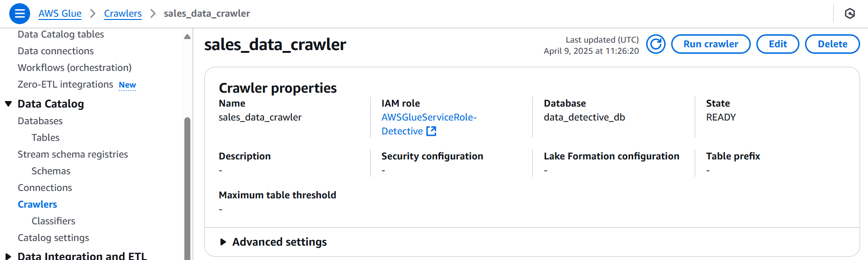Click the sidebar vertical scrollbar
Image resolution: width=868 pixels, height=260 pixels.
(187, 188)
